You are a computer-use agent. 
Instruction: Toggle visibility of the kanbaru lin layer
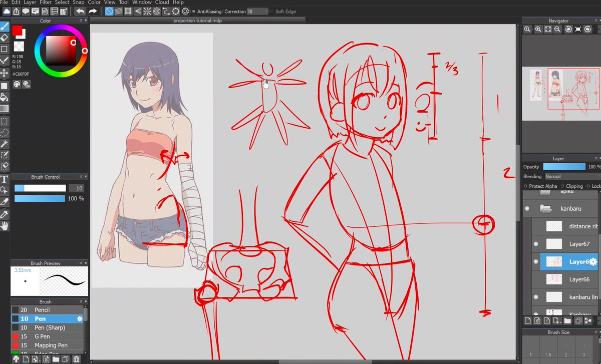(x=536, y=297)
